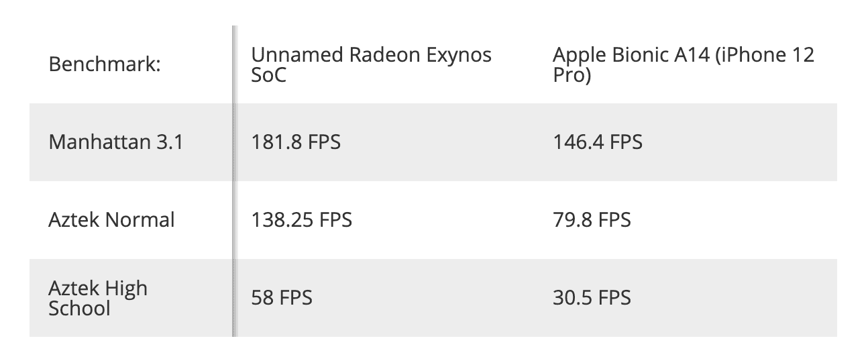Click the vertical divider beside Benchmark column
Screen dimensions: 868x361
coord(234,180)
